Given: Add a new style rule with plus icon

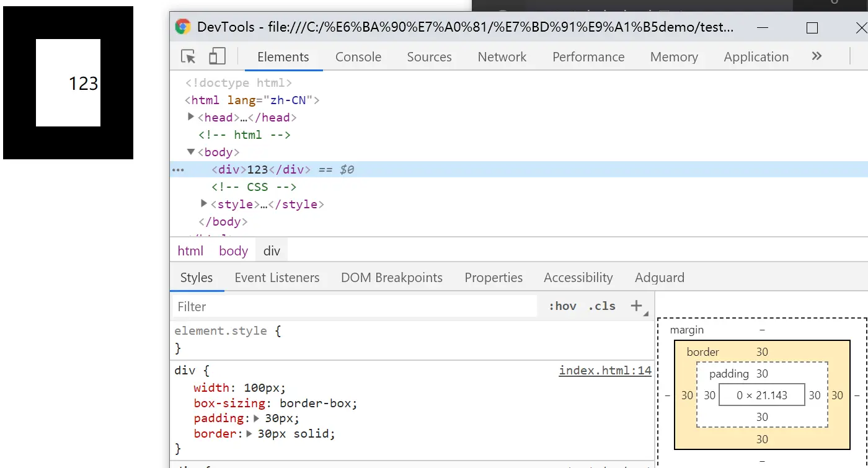Looking at the screenshot, I should pyautogui.click(x=636, y=306).
